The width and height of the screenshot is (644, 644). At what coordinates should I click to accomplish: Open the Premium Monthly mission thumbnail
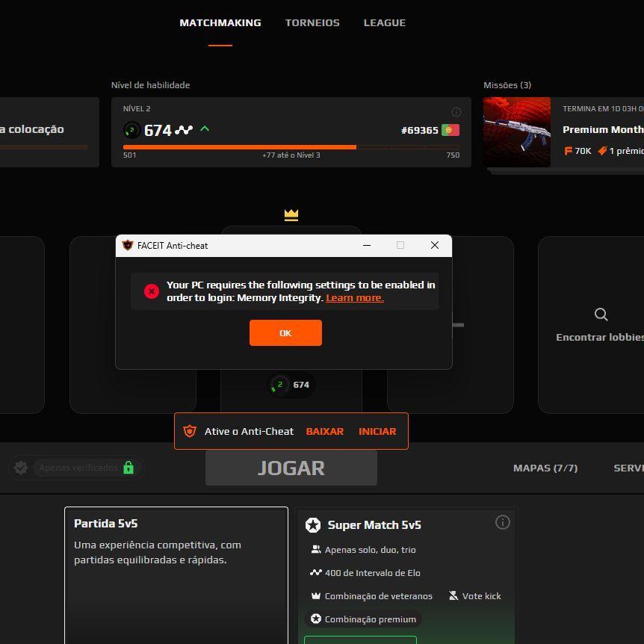pos(517,131)
